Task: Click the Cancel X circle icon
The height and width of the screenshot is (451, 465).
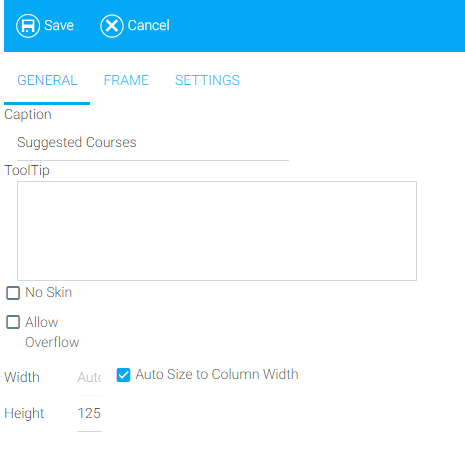Action: [112, 26]
